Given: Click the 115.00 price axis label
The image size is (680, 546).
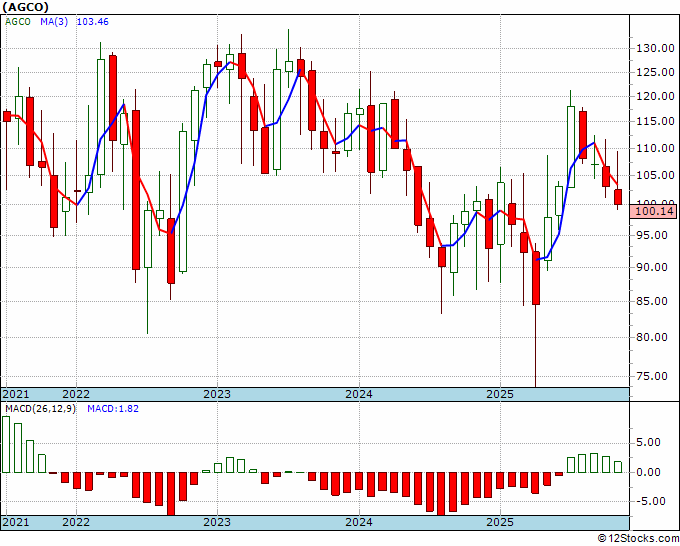Looking at the screenshot, I should tap(655, 121).
